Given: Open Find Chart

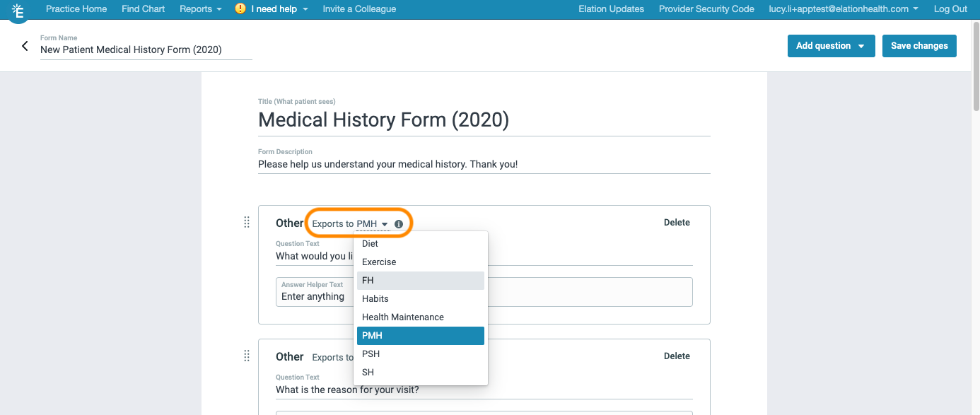Looking at the screenshot, I should pos(143,8).
